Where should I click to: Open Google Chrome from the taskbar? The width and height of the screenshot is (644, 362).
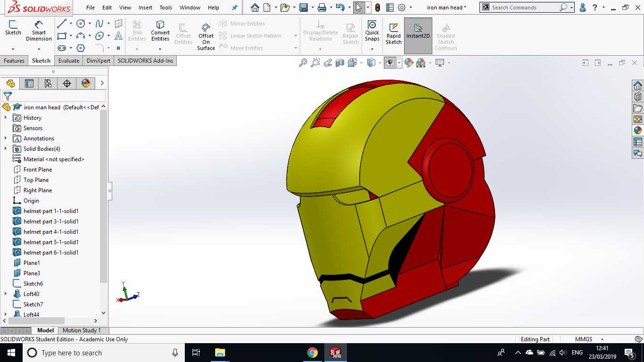tap(312, 353)
